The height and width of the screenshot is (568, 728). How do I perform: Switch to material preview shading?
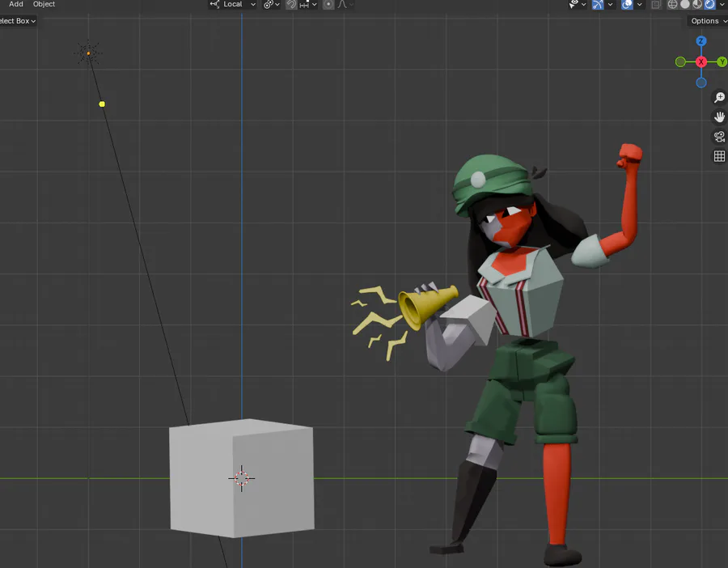click(697, 5)
